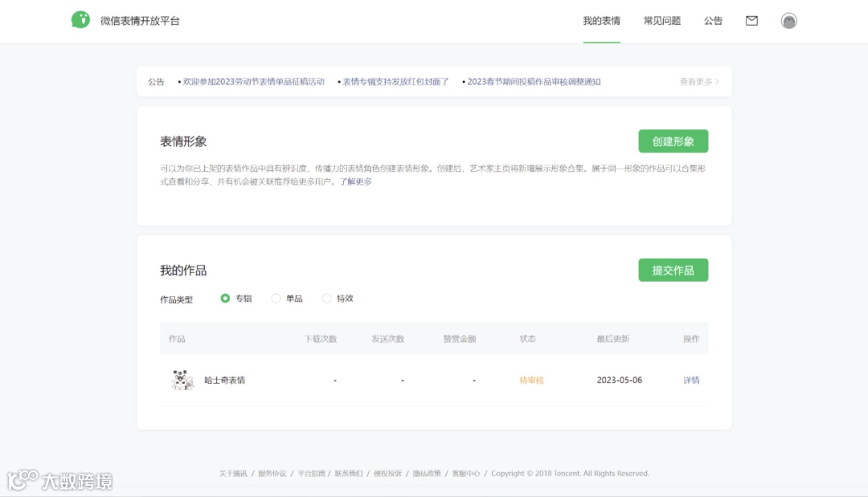This screenshot has height=497, width=868.
Task: Click the 下载次数 column header
Action: coord(321,338)
